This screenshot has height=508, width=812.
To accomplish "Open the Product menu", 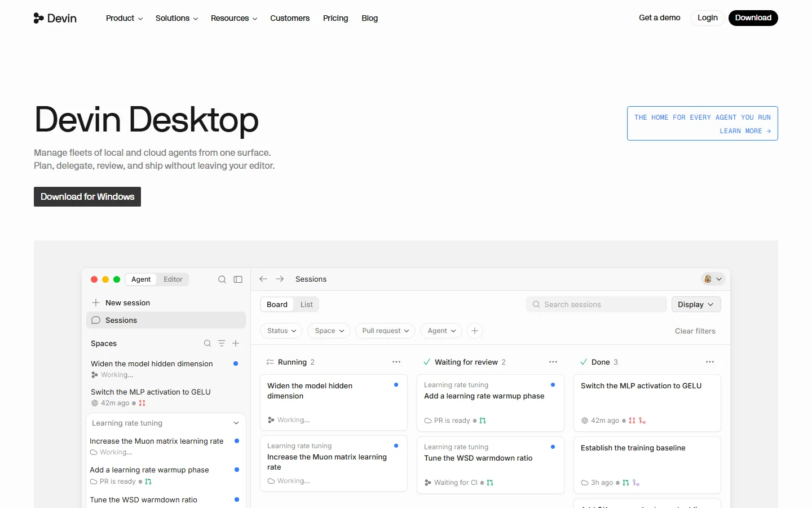I will coord(124,18).
